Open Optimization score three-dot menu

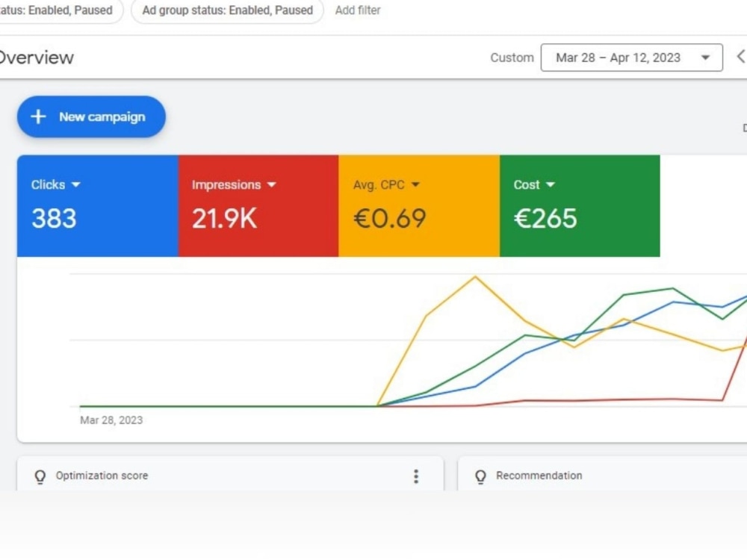(416, 476)
